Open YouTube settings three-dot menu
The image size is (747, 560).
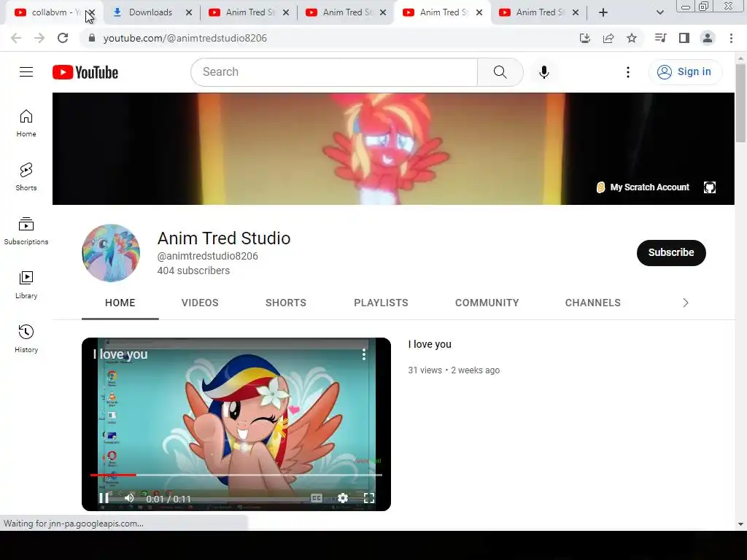pos(628,72)
